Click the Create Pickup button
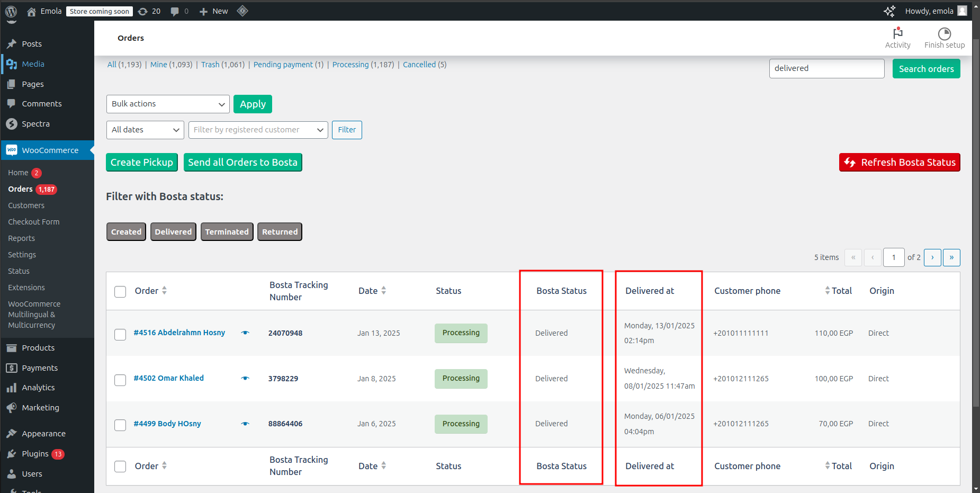The height and width of the screenshot is (493, 980). (142, 163)
